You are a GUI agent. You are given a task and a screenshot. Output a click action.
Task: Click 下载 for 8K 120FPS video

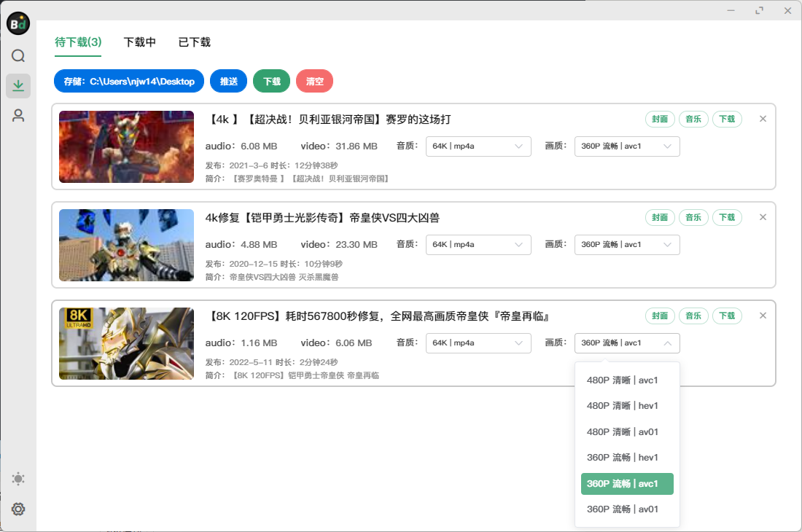point(727,316)
